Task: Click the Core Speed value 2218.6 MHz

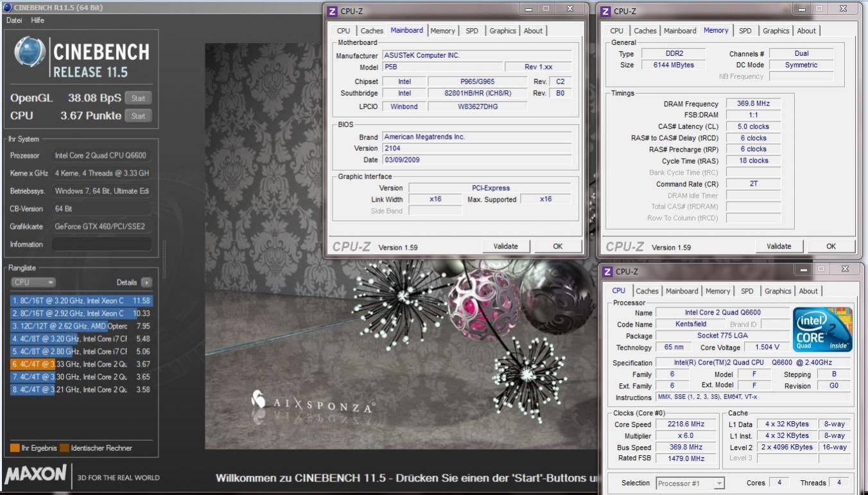Action: [x=686, y=424]
